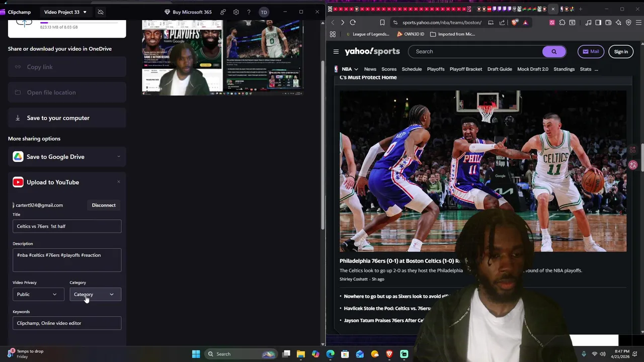Image resolution: width=644 pixels, height=362 pixels.
Task: Open the Video Project 33 title dropdown
Action: pyautogui.click(x=65, y=12)
